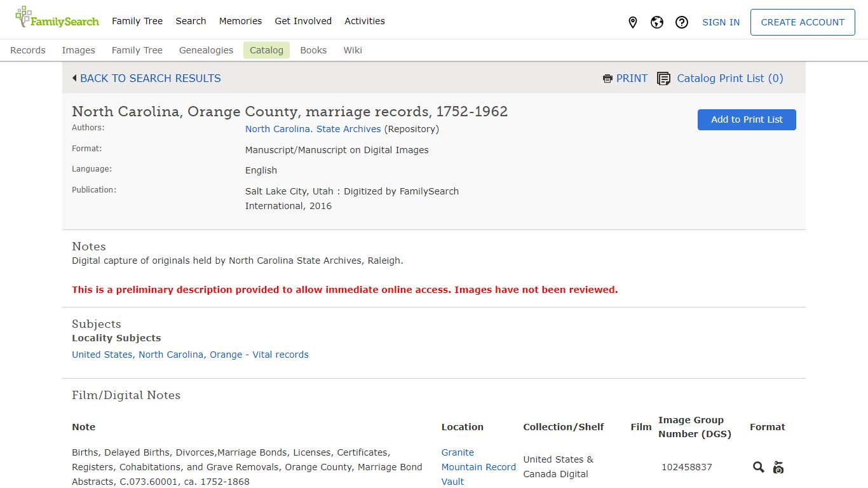Open the Get Involved menu
This screenshot has height=488, width=868.
tap(303, 21)
